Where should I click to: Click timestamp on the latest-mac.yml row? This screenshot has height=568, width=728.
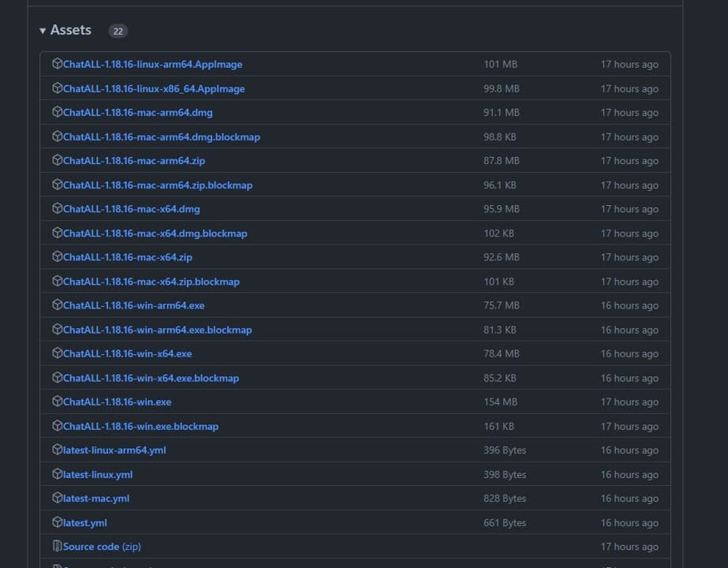pos(629,499)
